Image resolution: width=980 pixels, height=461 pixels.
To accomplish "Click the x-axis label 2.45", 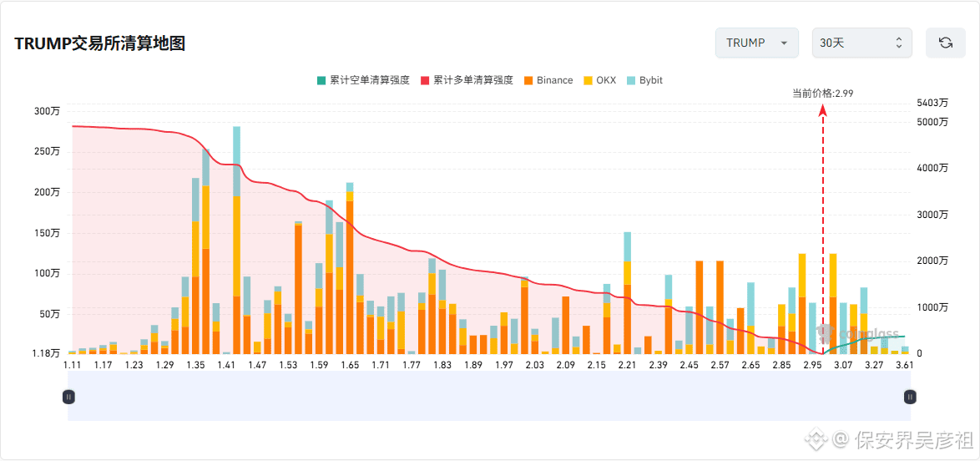I will (x=690, y=365).
